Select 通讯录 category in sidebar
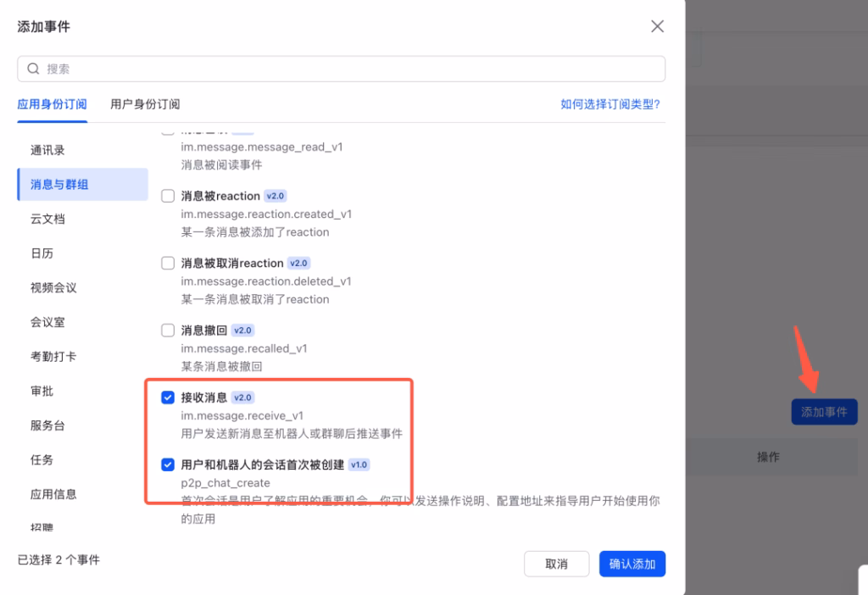The image size is (868, 595). [47, 150]
